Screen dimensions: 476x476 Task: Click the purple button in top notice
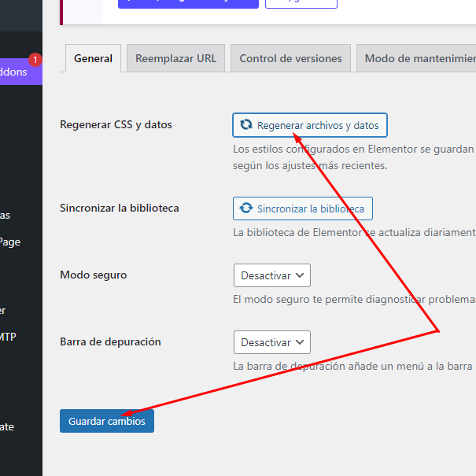[x=188, y=3]
